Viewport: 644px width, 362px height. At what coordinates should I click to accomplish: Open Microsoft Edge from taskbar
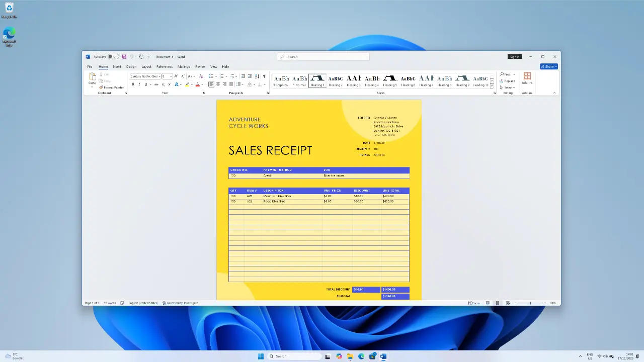[x=361, y=356]
